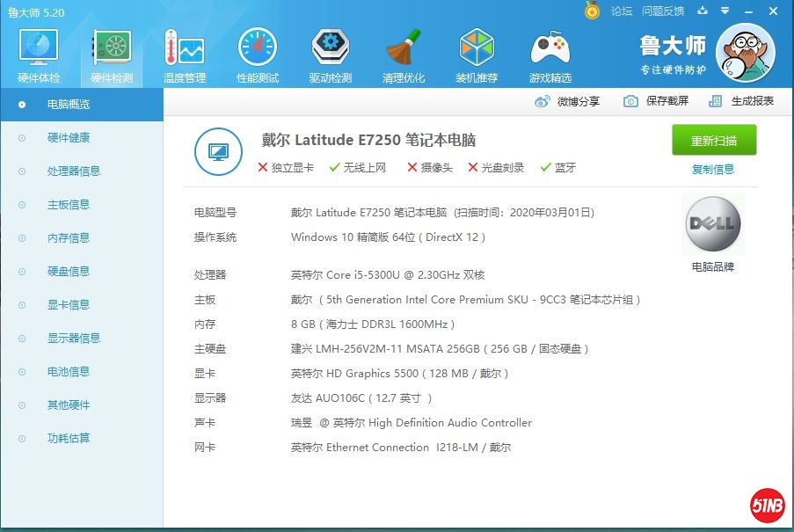Click 保存截屏 to save screenshot
Image resolution: width=794 pixels, height=532 pixels.
coord(656,101)
